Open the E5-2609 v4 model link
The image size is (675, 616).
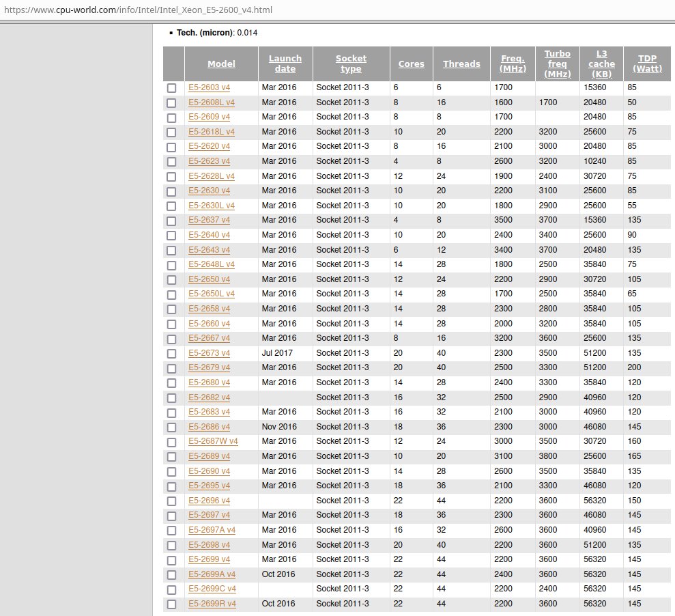click(x=210, y=117)
